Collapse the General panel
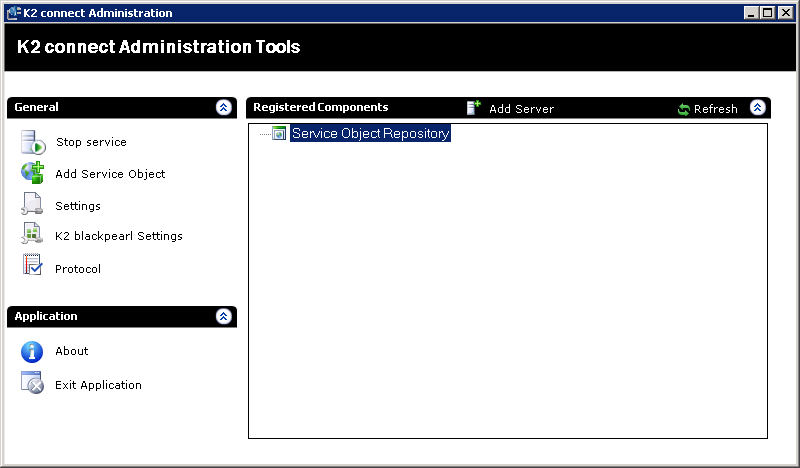800x468 pixels. pyautogui.click(x=223, y=107)
